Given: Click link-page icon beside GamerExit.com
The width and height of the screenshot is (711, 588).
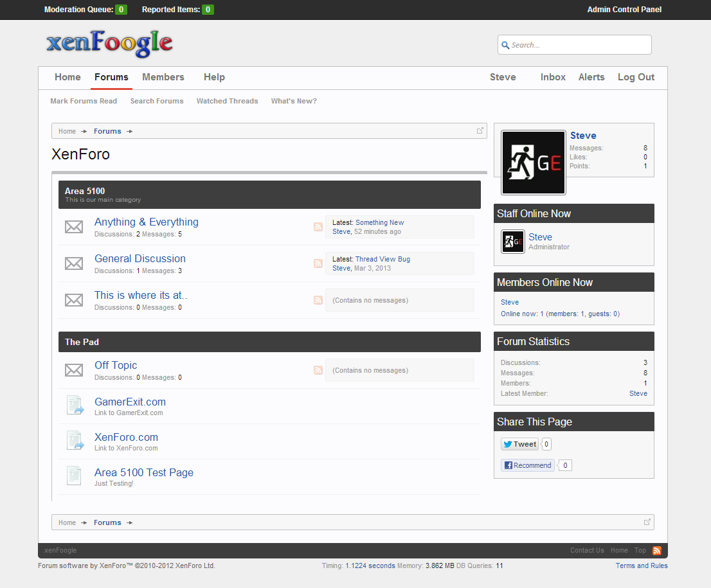Looking at the screenshot, I should (75, 405).
